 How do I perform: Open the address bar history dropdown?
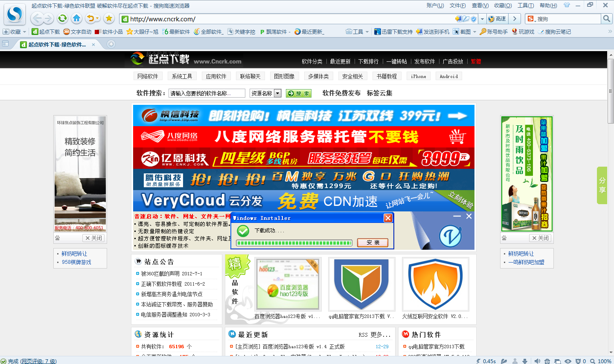click(482, 19)
